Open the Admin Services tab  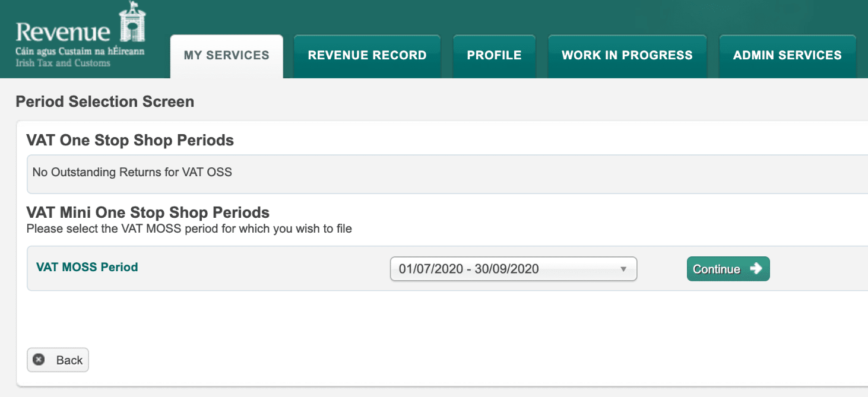click(x=787, y=56)
